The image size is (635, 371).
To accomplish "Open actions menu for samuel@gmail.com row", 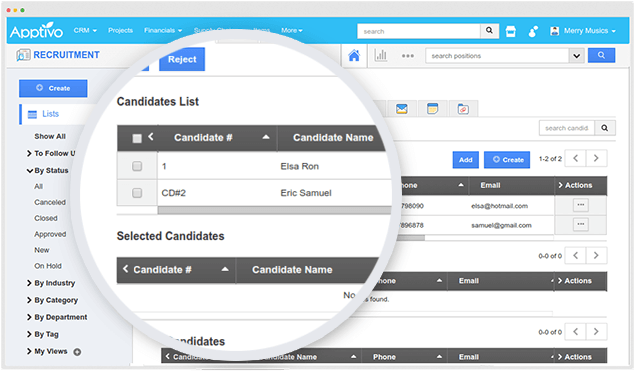I will pyautogui.click(x=581, y=224).
